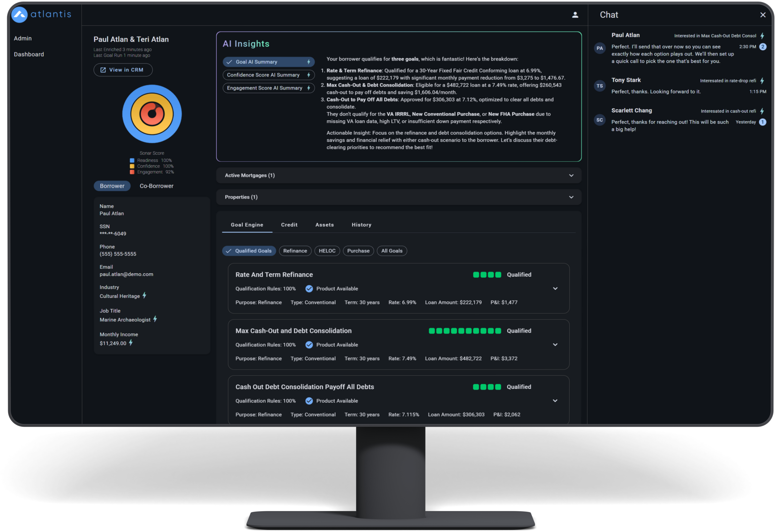
Task: Open Scarlett Chang chat conversation
Action: click(680, 120)
